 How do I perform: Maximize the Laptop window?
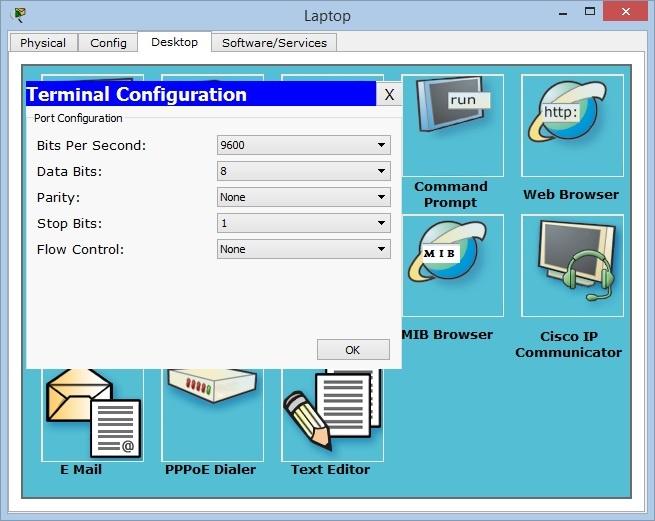(x=589, y=12)
